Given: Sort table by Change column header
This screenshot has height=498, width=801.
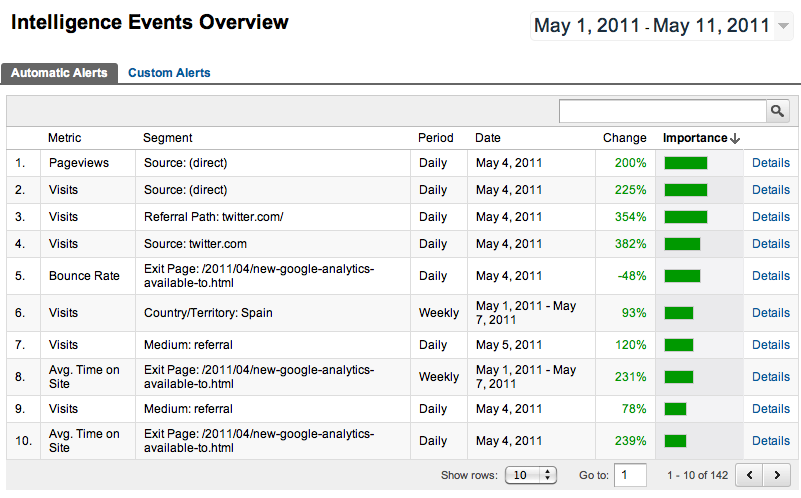Looking at the screenshot, I should point(624,138).
